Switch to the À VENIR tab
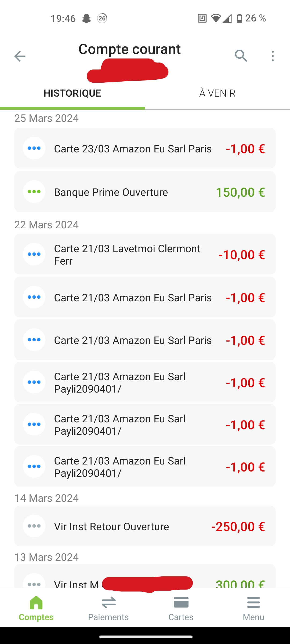The height and width of the screenshot is (644, 290). coord(217,93)
